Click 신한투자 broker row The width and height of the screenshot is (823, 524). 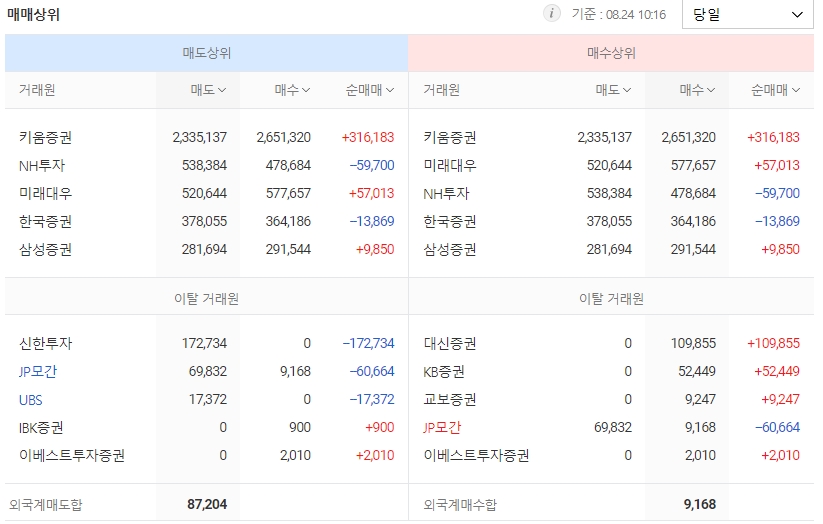[x=45, y=343]
